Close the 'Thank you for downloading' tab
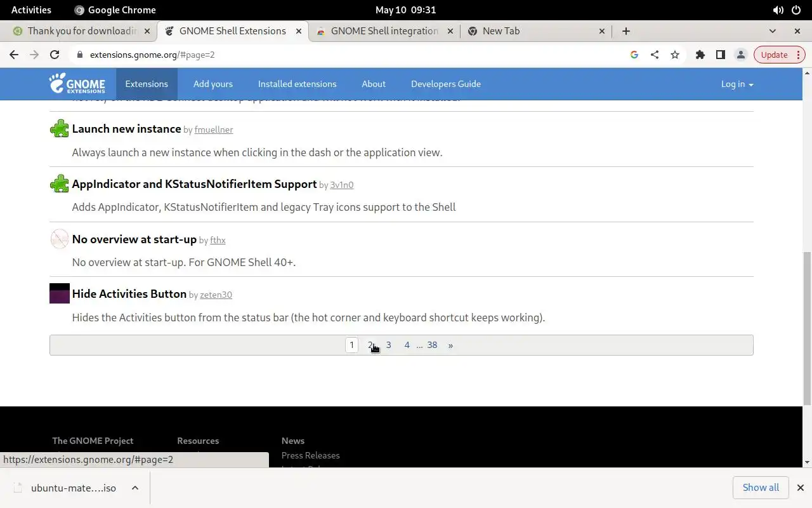 click(x=147, y=30)
